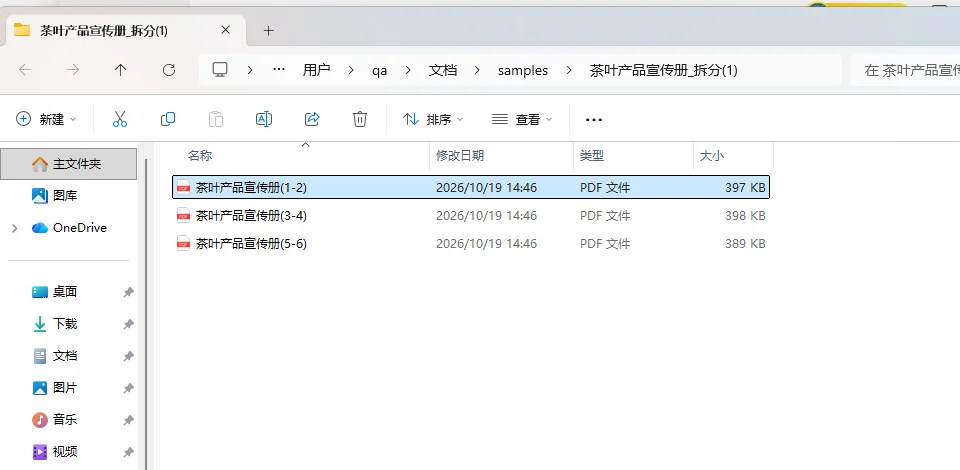
Task: Click 茶叶产品宣传册_拆分(1) breadcrumb segment
Action: pos(663,70)
